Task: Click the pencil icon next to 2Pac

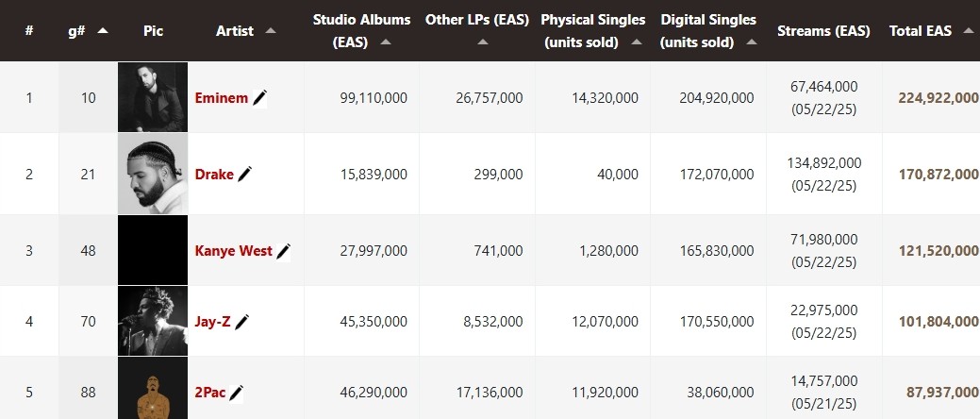Action: click(x=236, y=393)
